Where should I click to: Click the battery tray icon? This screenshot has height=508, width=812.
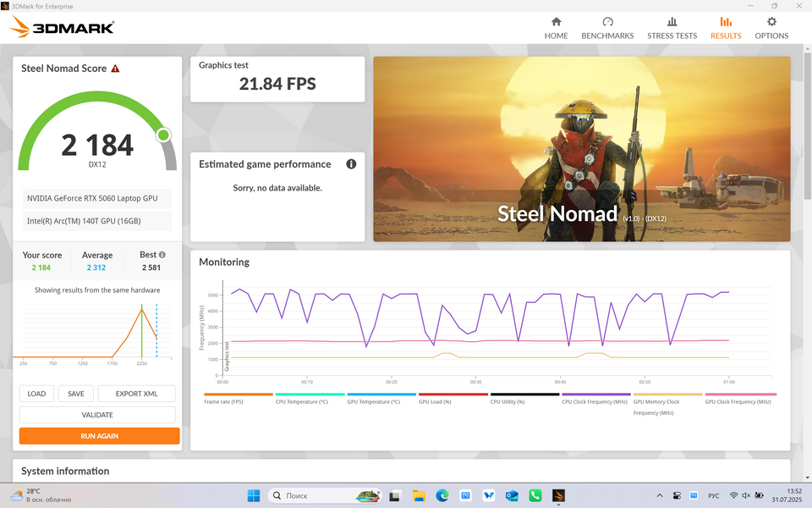tap(760, 495)
